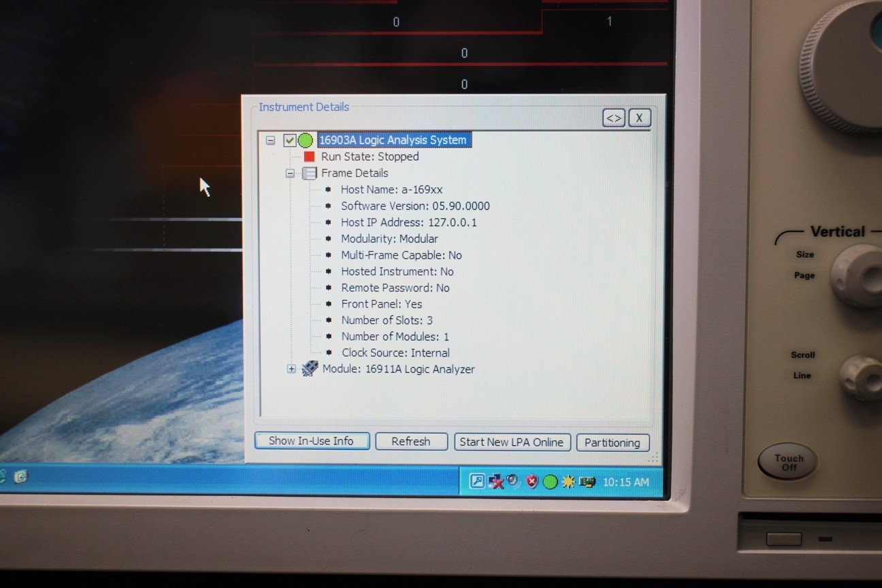Click the green status circle beside 16903A

tap(305, 140)
